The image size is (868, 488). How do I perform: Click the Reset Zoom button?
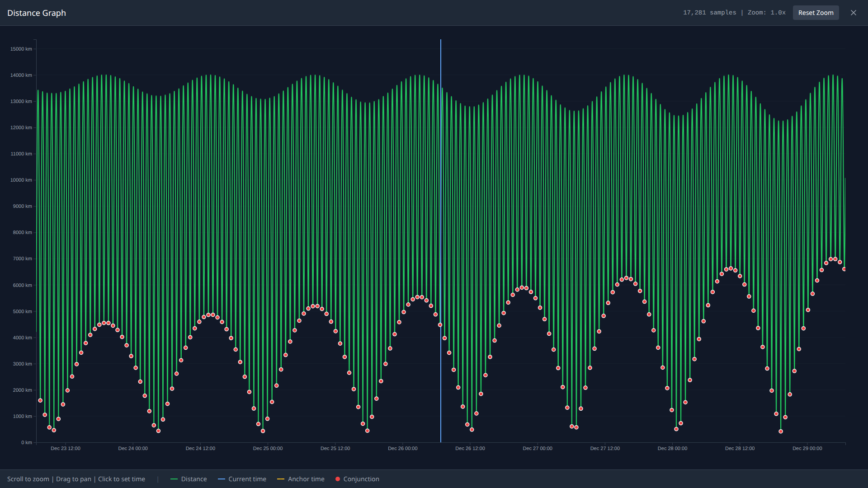(816, 13)
